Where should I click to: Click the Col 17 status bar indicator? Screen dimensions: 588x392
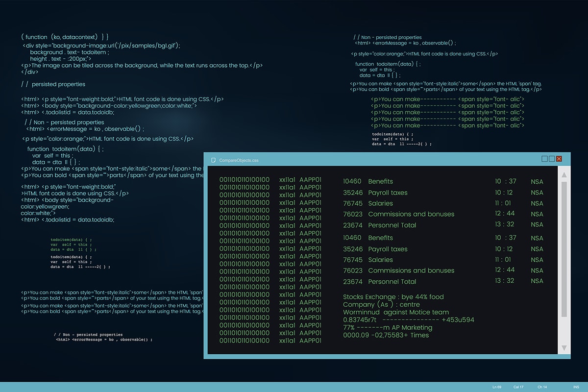pos(520,387)
